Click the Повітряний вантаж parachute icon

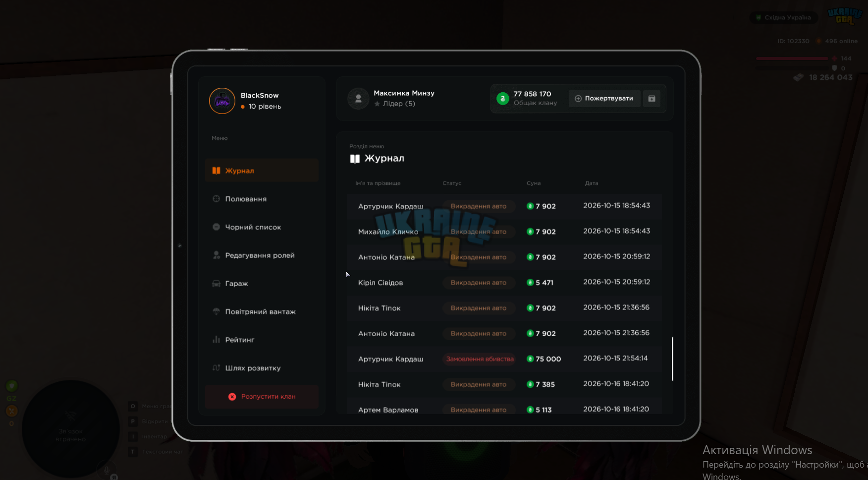tap(216, 312)
